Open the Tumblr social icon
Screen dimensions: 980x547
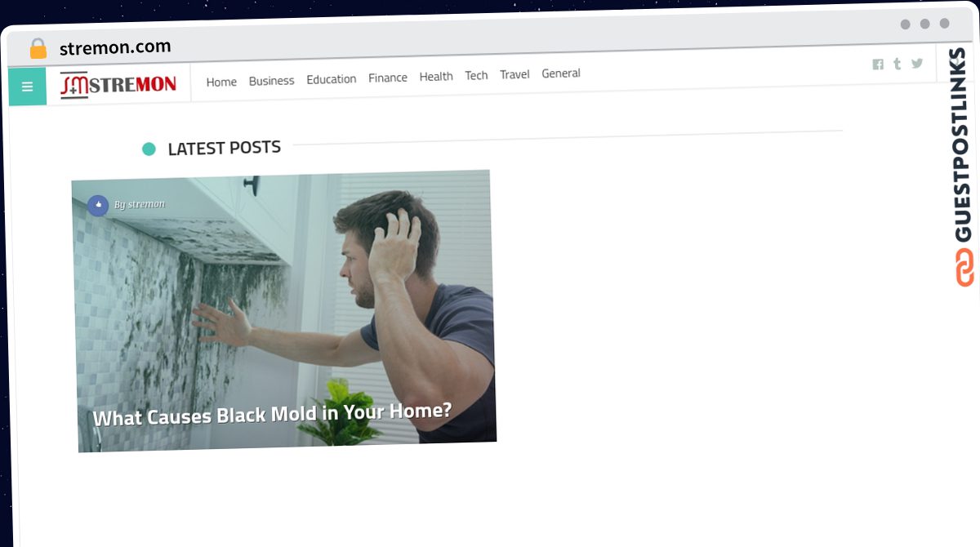(x=897, y=64)
